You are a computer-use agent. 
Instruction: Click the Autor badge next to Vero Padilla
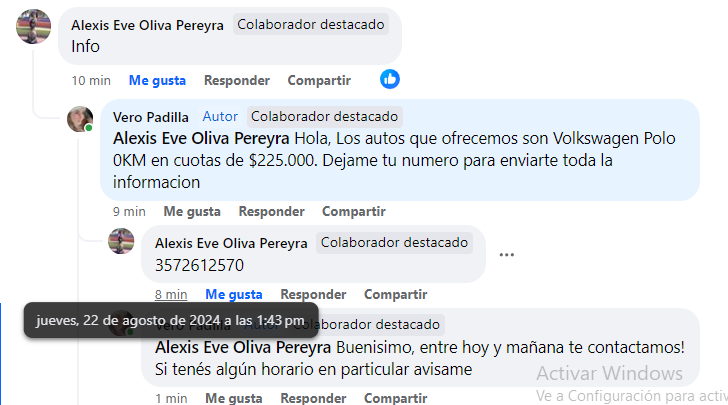(220, 116)
